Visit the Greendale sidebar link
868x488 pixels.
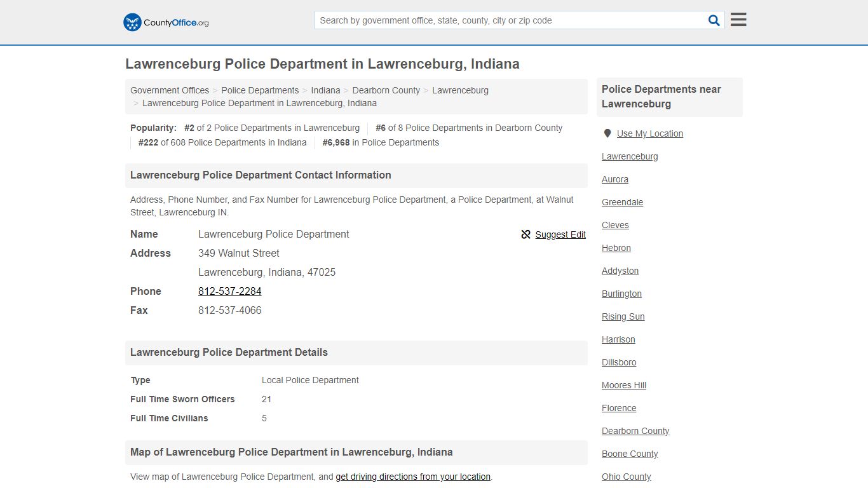622,202
